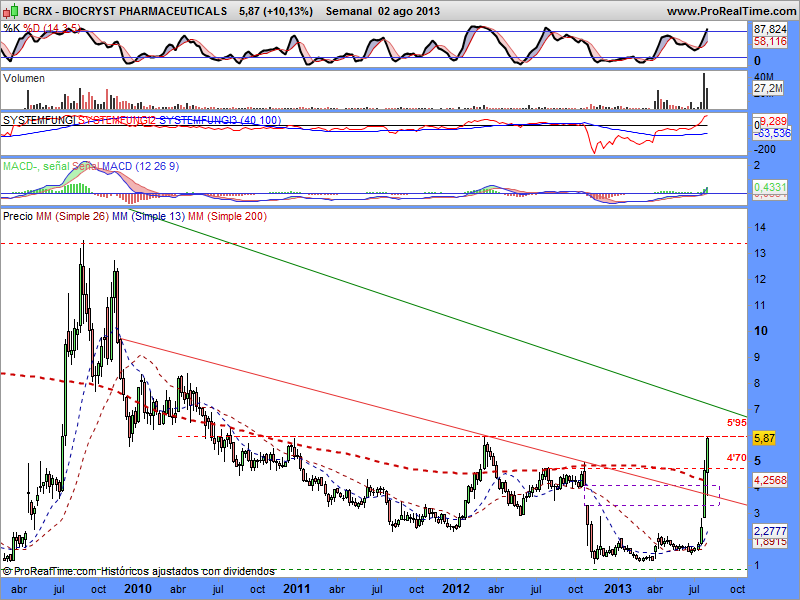Click the %K stochastic label
Screen dimensions: 800x600
pyautogui.click(x=12, y=28)
